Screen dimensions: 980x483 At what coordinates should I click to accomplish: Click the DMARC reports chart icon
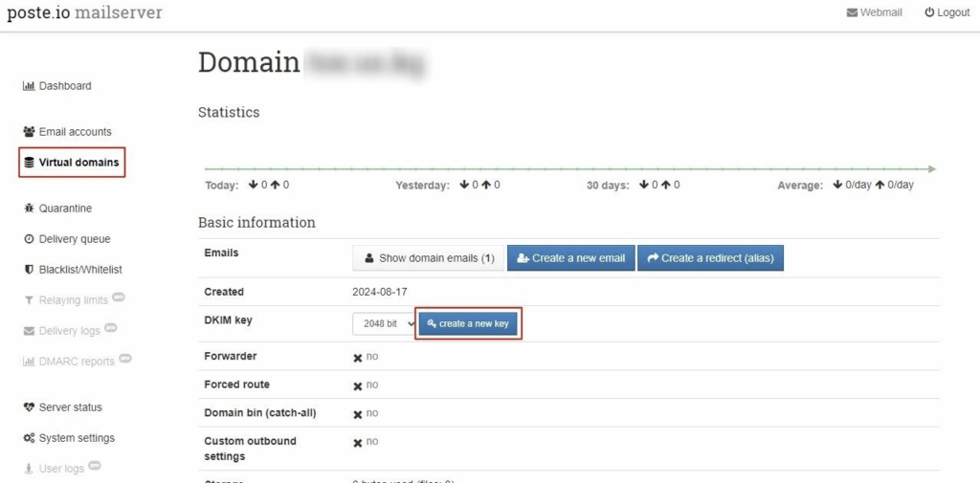point(28,362)
